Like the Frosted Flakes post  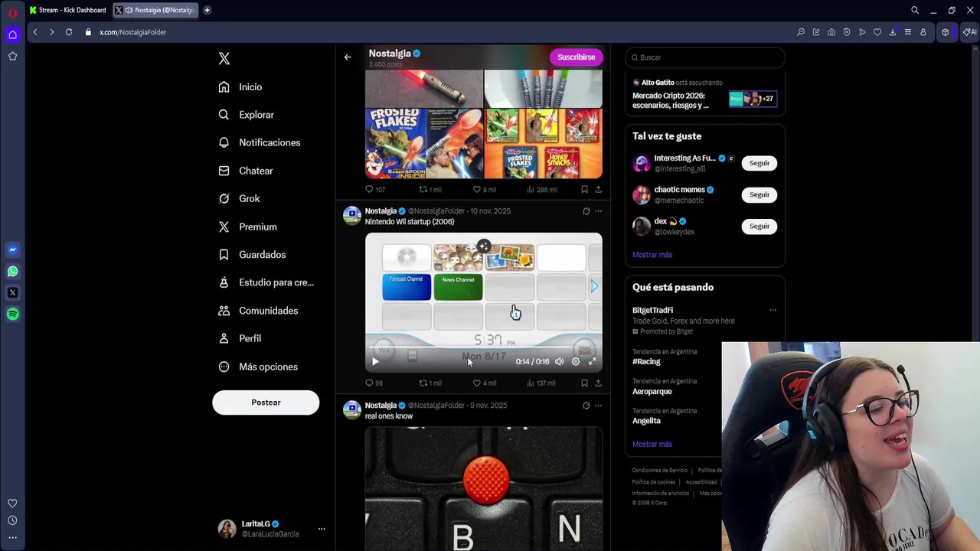coord(484,189)
